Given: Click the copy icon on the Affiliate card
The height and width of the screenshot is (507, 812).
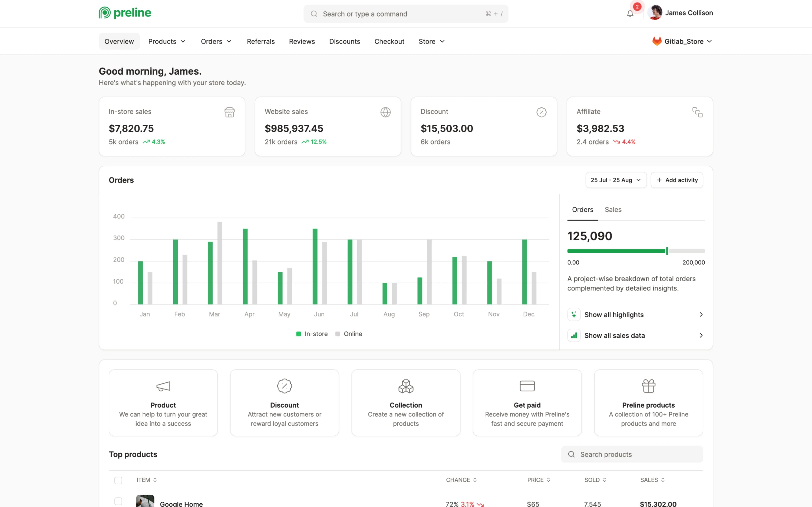Looking at the screenshot, I should click(697, 112).
